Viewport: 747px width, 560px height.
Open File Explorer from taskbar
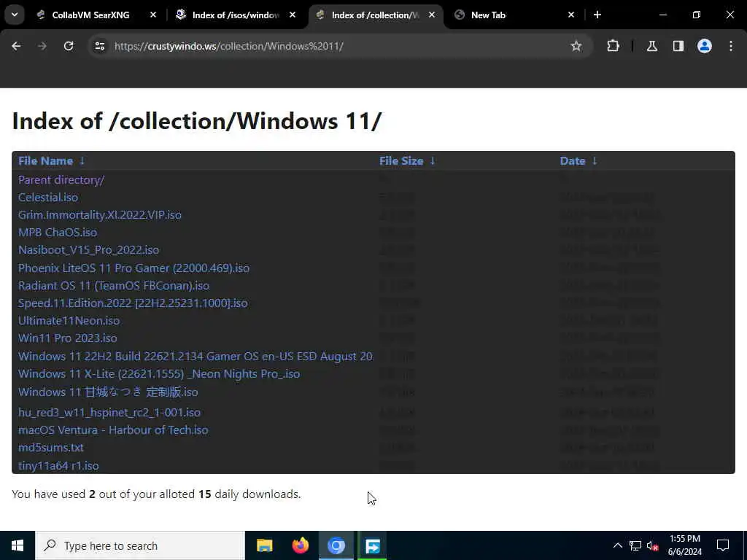point(264,545)
